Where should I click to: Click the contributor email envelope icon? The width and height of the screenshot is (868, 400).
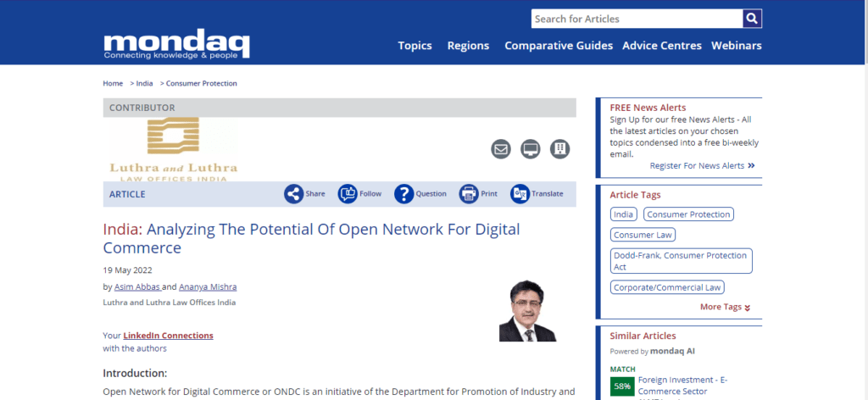[x=501, y=149]
